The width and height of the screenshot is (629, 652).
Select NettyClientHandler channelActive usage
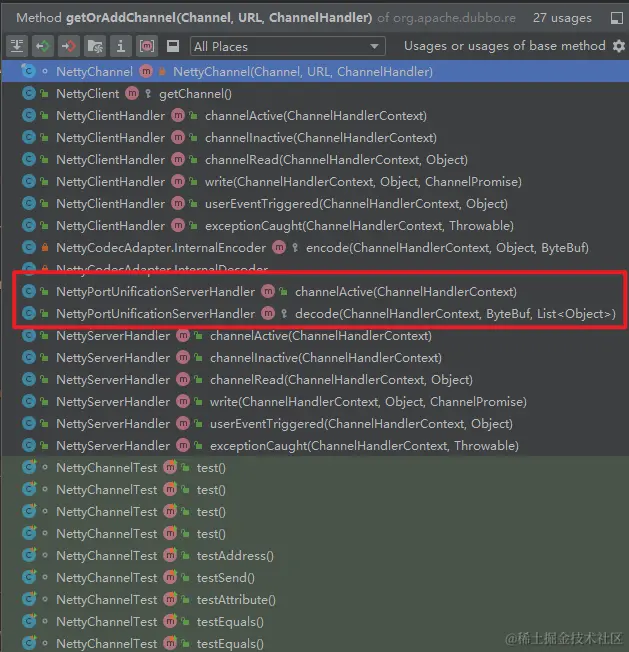[x=315, y=116]
